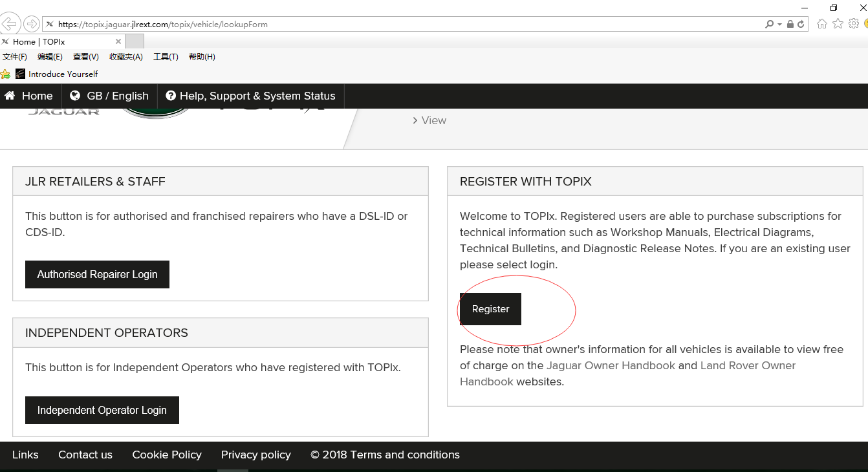The width and height of the screenshot is (868, 472).
Task: Open the 编辑(E) menu
Action: (50, 57)
